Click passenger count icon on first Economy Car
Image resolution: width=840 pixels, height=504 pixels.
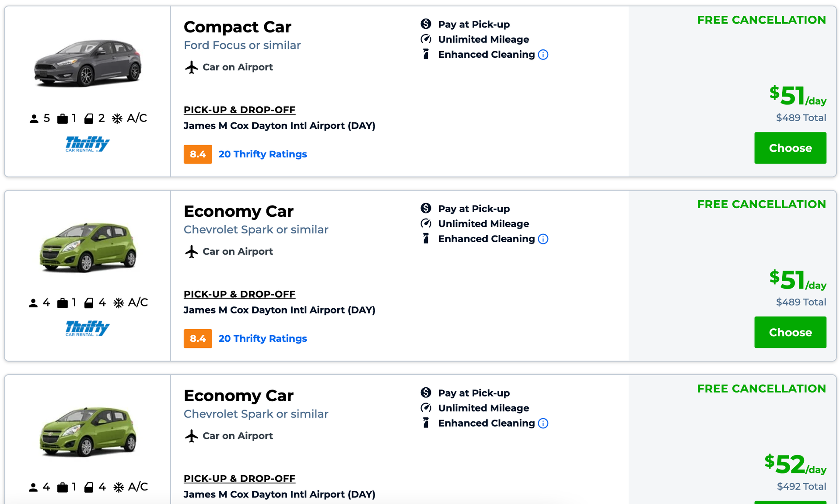[33, 303]
